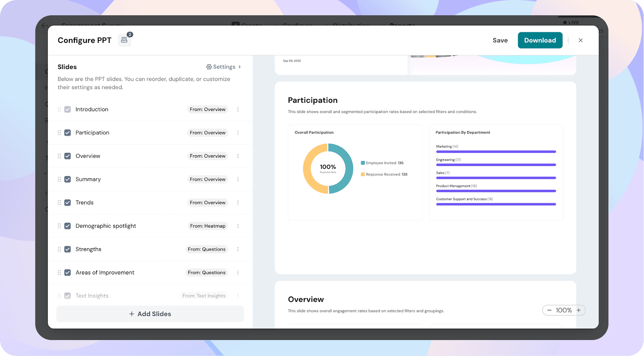The width and height of the screenshot is (644, 356).
Task: Click the drag handle beside Trends slide
Action: [x=59, y=203]
